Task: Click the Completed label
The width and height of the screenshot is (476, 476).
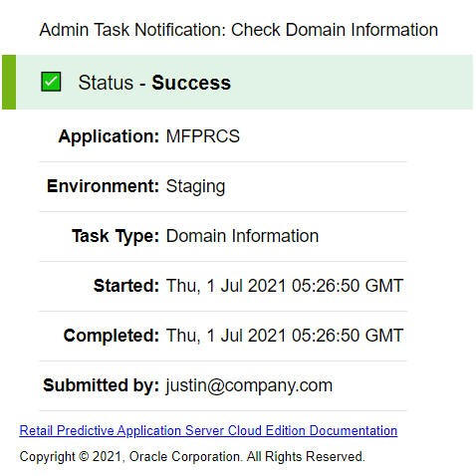Action: pyautogui.click(x=112, y=336)
